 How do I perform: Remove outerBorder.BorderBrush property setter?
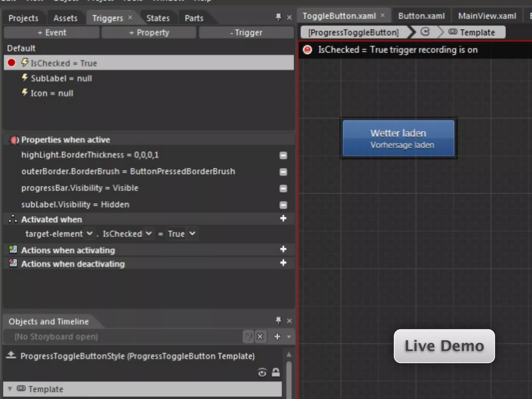point(283,172)
